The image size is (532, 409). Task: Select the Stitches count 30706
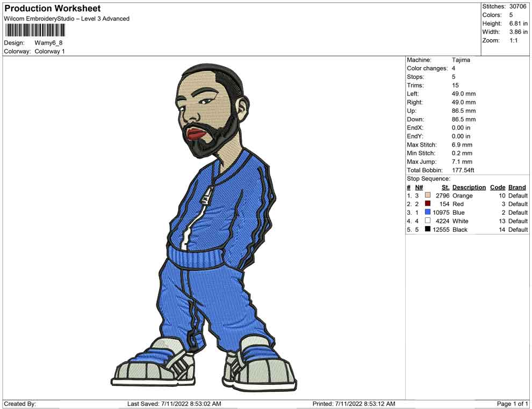pos(519,6)
